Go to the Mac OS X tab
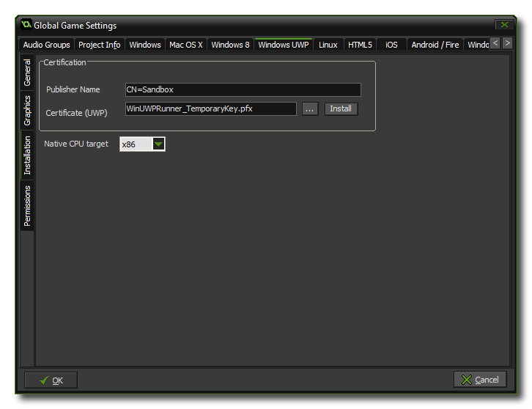Image resolution: width=532 pixels, height=409 pixels. click(x=186, y=45)
